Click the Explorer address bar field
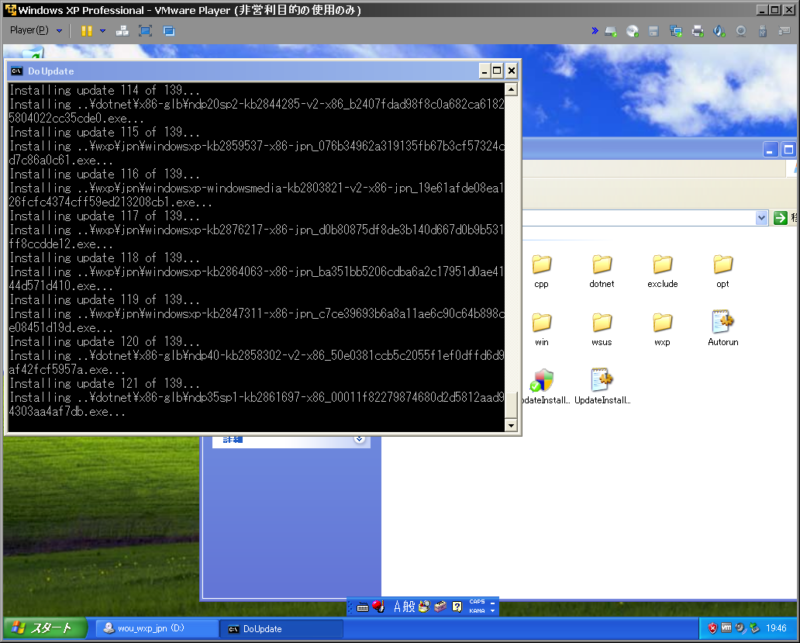 (639, 218)
